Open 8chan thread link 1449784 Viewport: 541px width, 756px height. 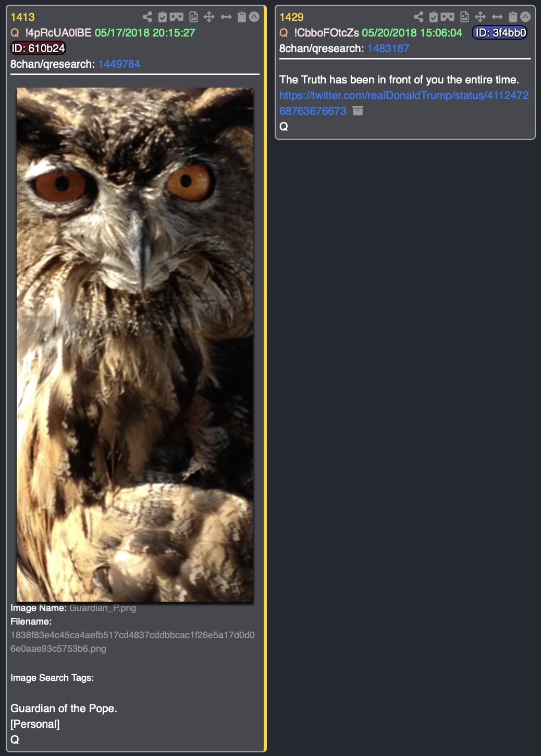point(119,64)
